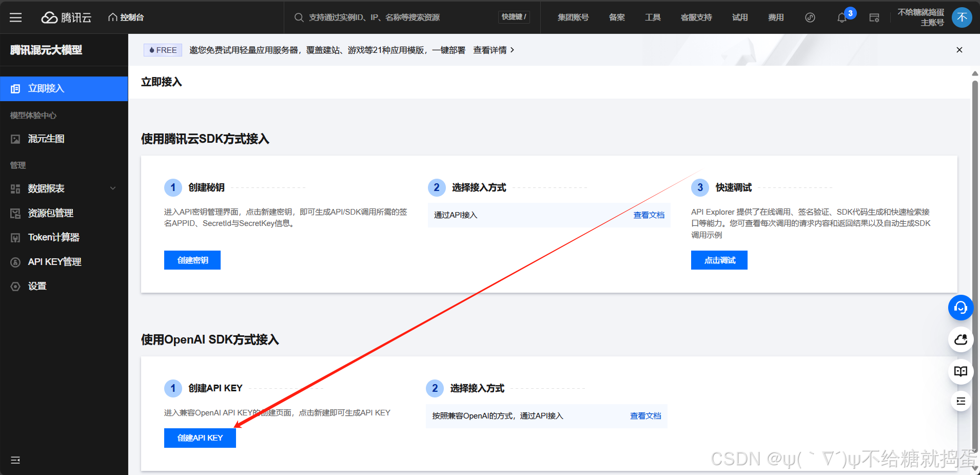The width and height of the screenshot is (980, 475).
Task: Click the Tencent Cloud logo
Action: [66, 17]
